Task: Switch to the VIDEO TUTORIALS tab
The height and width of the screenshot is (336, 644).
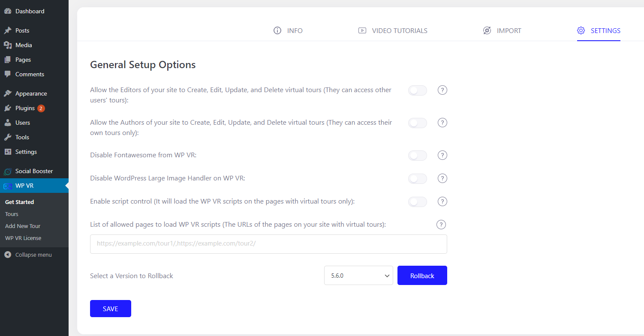Action: 393,30
